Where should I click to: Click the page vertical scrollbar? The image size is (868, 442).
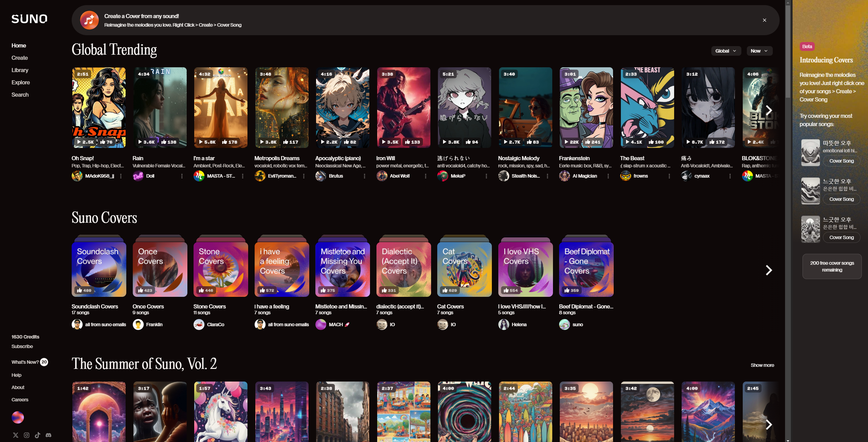[x=788, y=51]
